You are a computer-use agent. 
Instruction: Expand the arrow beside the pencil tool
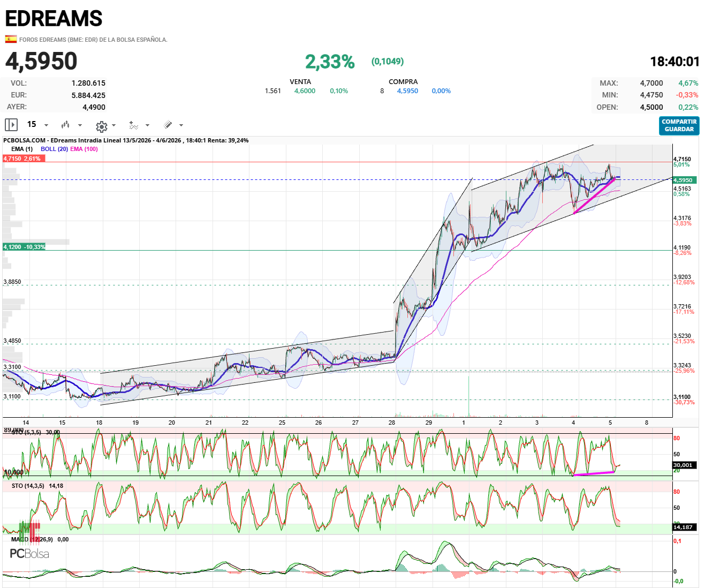pos(181,125)
